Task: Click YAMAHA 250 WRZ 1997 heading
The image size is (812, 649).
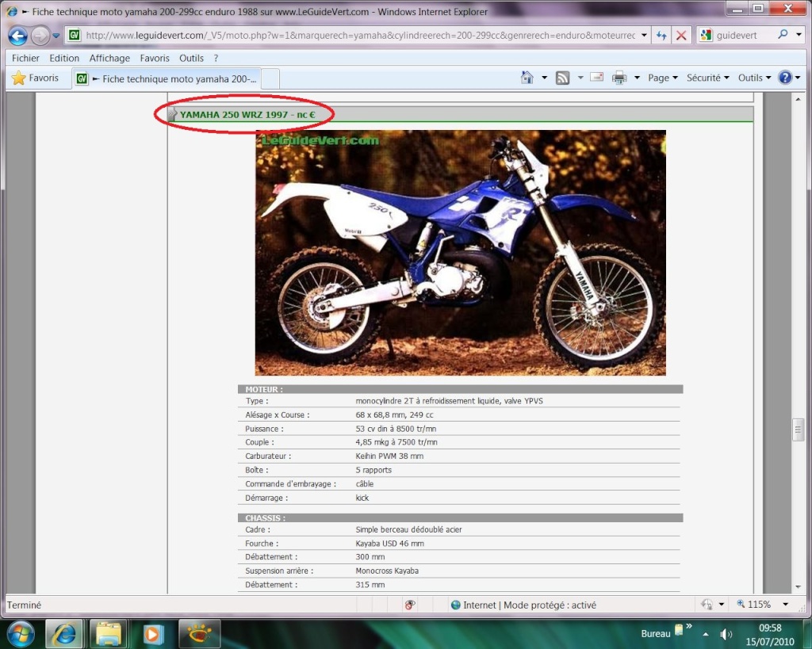Action: pos(247,114)
